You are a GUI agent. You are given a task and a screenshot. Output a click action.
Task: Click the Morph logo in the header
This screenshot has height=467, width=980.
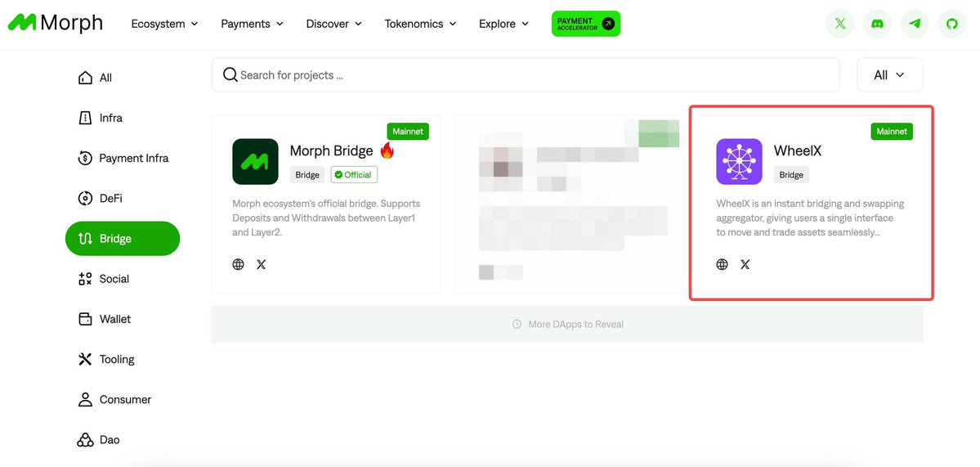[55, 23]
